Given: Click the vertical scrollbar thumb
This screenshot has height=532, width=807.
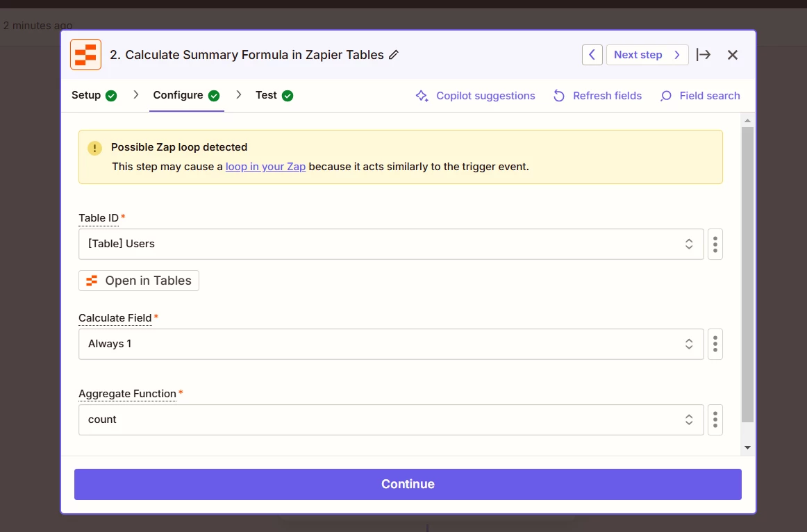Looking at the screenshot, I should pos(747,275).
